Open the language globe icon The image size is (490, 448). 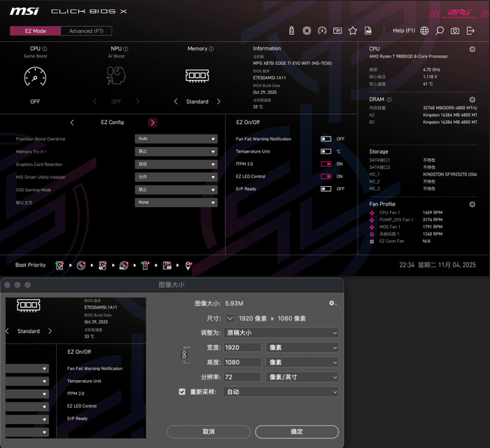click(424, 31)
